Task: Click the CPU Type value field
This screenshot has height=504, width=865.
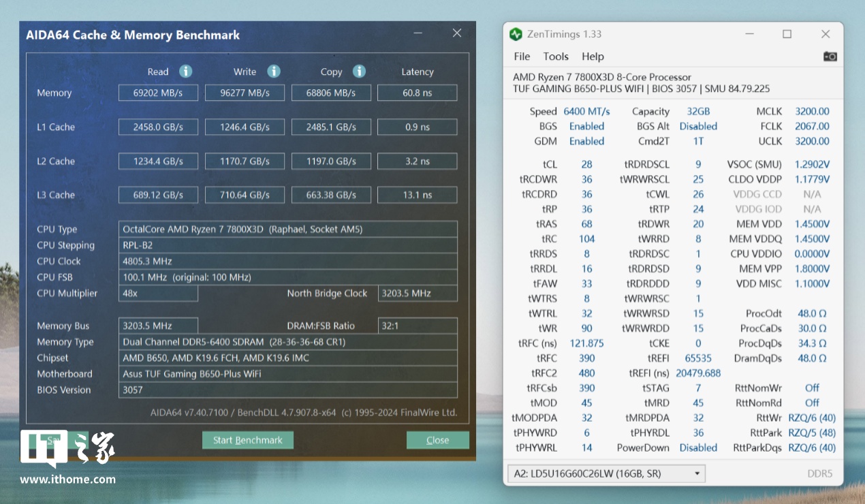Action: (x=287, y=230)
